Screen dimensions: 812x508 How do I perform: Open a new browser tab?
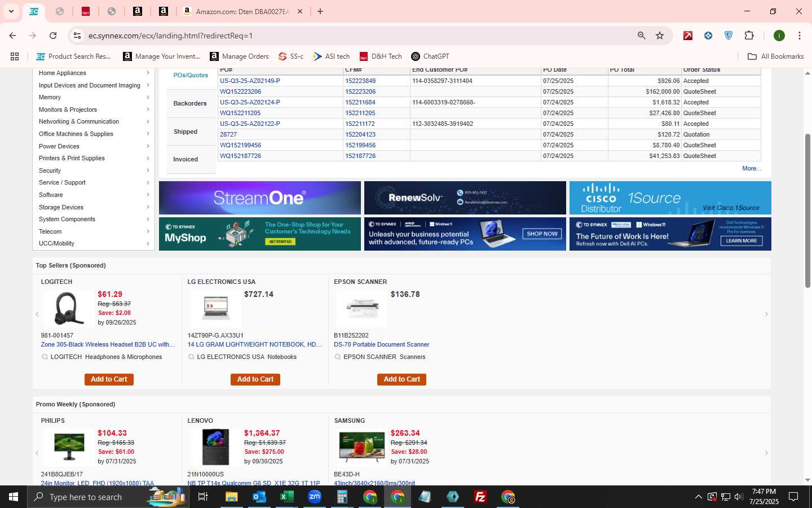320,11
